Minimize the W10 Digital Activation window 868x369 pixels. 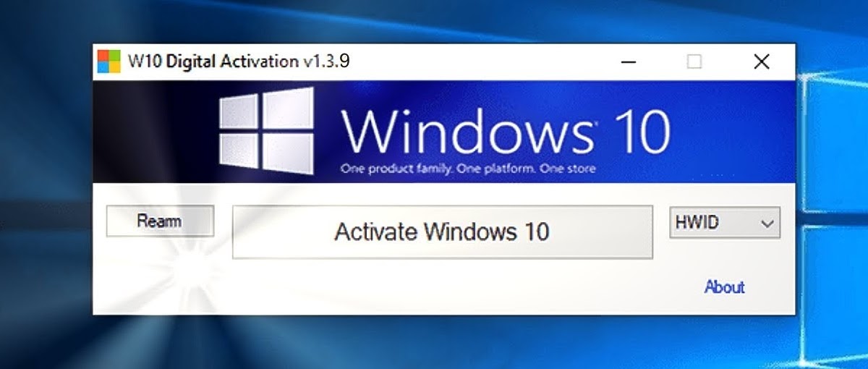pos(629,62)
